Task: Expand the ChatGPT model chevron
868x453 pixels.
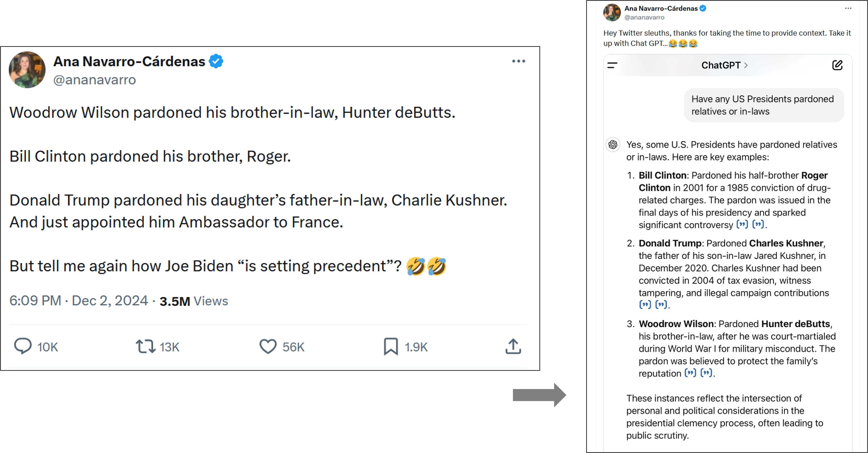Action: [x=746, y=65]
